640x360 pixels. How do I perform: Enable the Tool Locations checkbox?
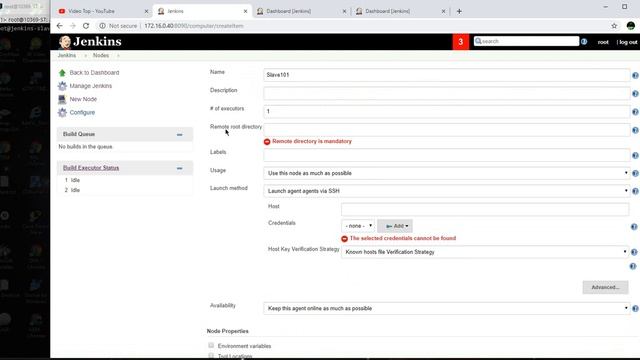click(211, 356)
